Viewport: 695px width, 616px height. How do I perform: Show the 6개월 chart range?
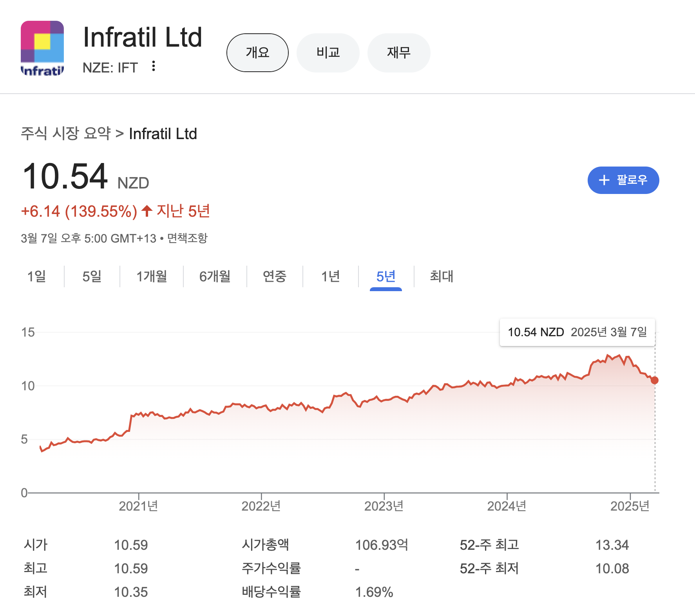[215, 277]
